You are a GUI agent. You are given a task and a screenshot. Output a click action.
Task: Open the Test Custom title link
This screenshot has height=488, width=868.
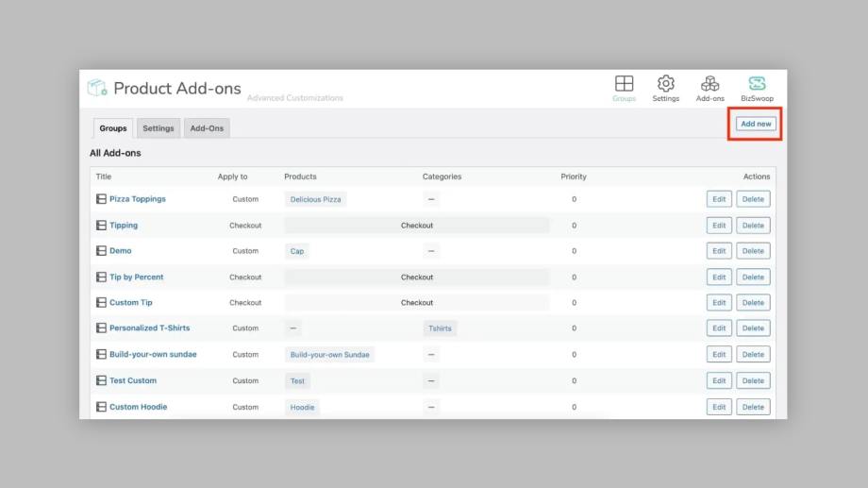tap(133, 380)
